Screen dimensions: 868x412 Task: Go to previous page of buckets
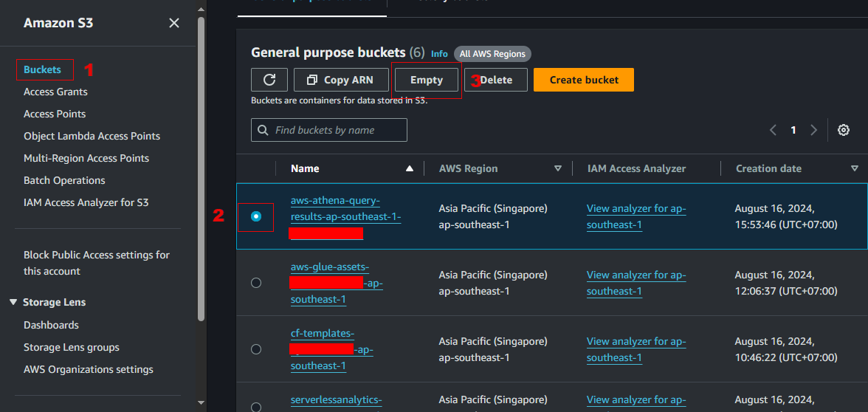(774, 130)
